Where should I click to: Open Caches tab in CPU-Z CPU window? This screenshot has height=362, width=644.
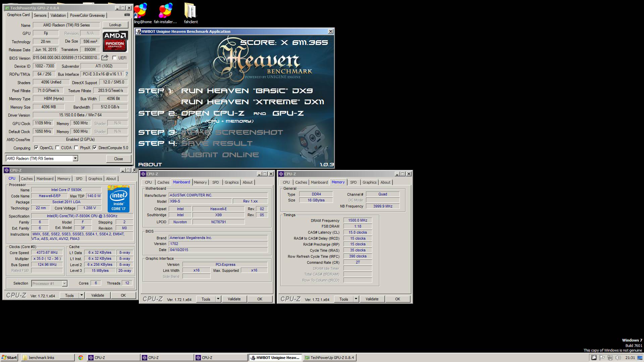(x=27, y=179)
